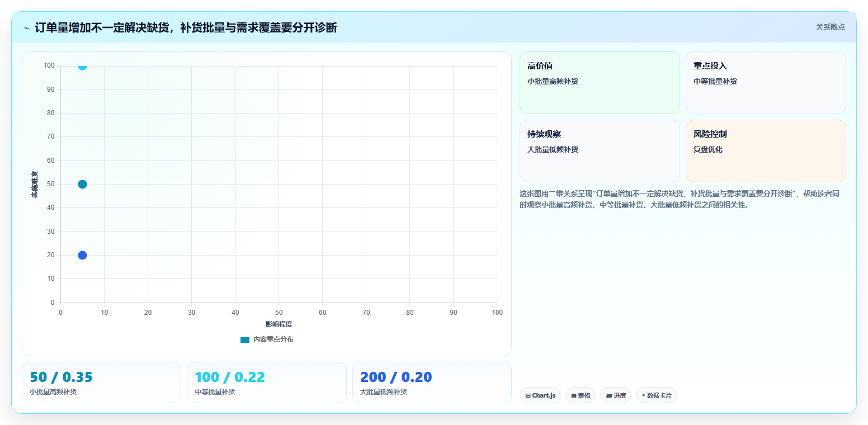
Task: Click the 50 / 0.35 metric value
Action: [x=61, y=377]
